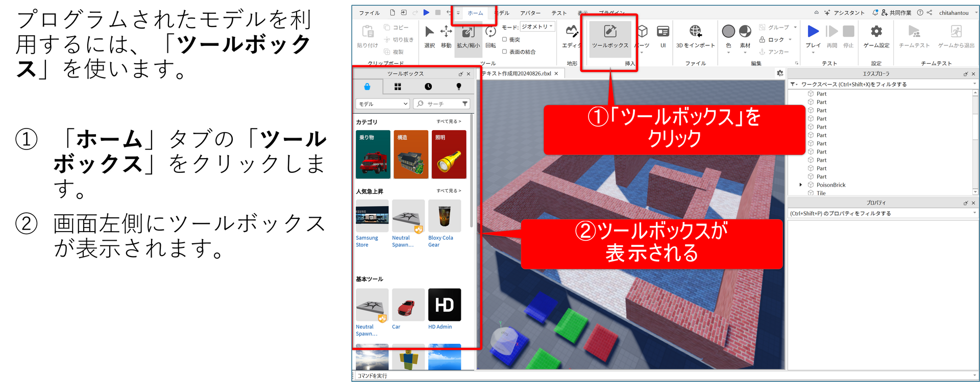Open the Game Settings (ゲーム設定) gear
This screenshot has width=980, height=382.
876,36
